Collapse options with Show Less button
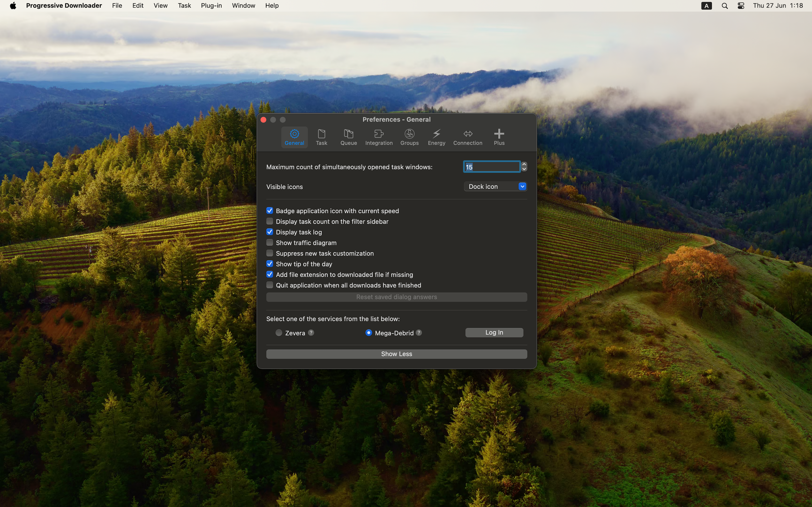This screenshot has height=507, width=812. 396,354
